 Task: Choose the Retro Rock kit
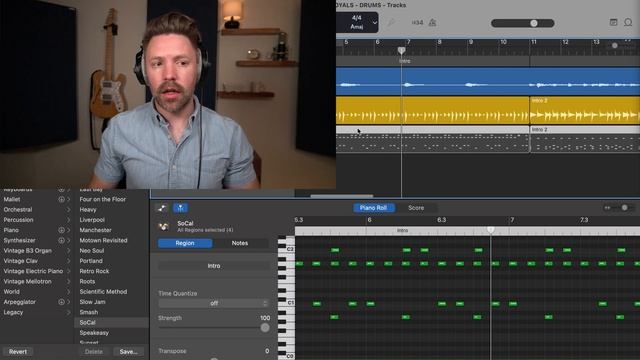tap(94, 271)
